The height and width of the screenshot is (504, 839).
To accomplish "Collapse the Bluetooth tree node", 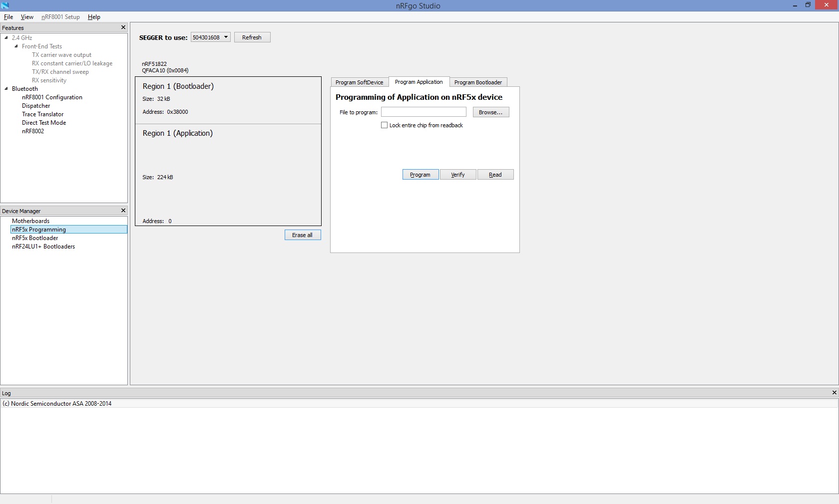I will coord(6,88).
